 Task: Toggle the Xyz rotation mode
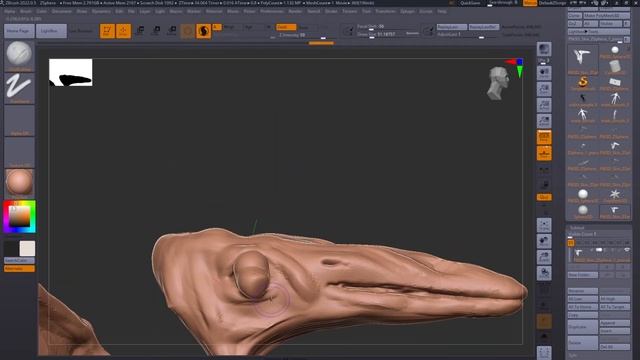tap(544, 197)
